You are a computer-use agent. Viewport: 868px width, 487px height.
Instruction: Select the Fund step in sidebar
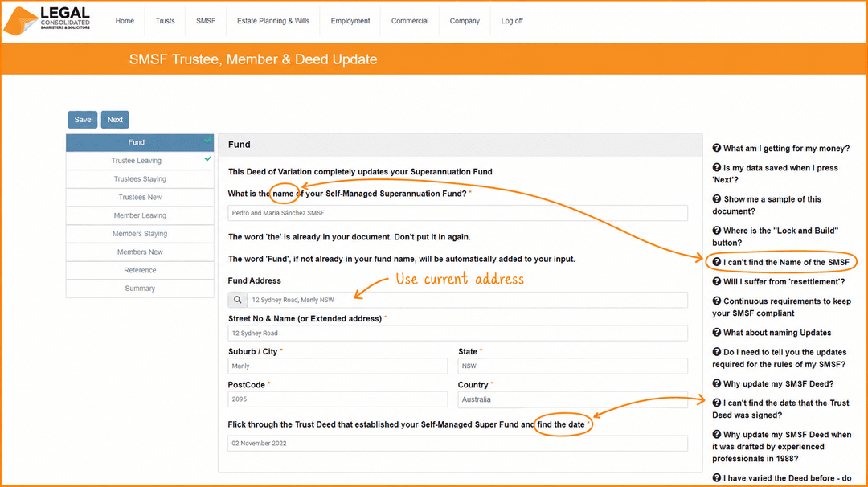point(140,142)
